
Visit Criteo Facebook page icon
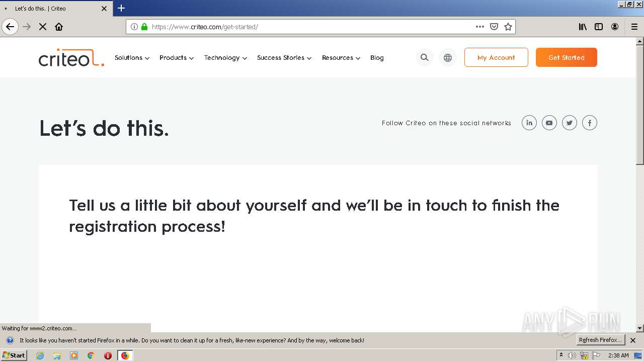(x=590, y=123)
